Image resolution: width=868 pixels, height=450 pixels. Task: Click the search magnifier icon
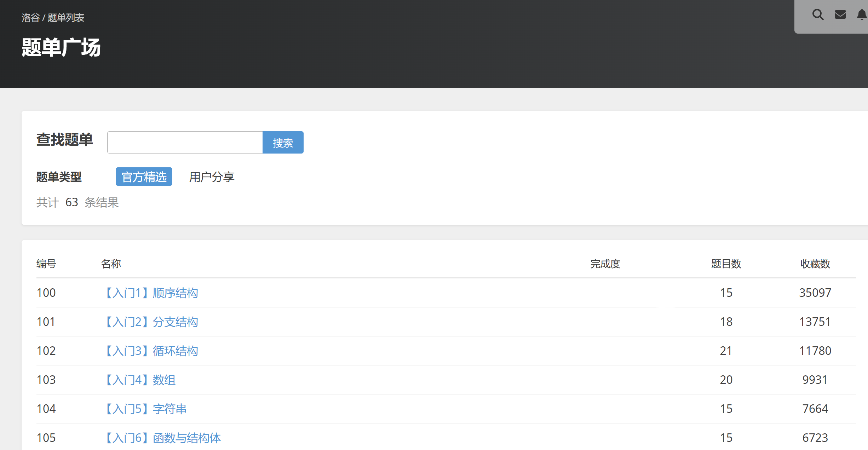pos(818,15)
